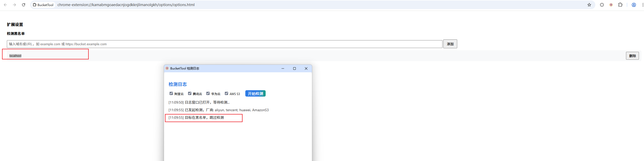Click the 添加 button
The width and height of the screenshot is (644, 161).
450,44
